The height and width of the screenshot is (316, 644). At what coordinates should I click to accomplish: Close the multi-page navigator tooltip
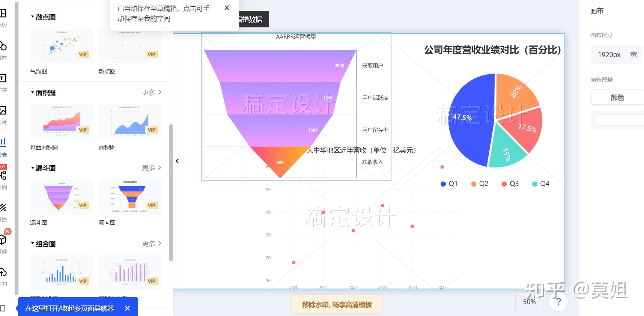[x=127, y=308]
